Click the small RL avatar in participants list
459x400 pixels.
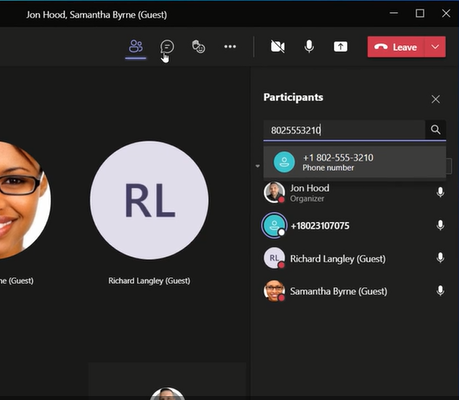(274, 258)
